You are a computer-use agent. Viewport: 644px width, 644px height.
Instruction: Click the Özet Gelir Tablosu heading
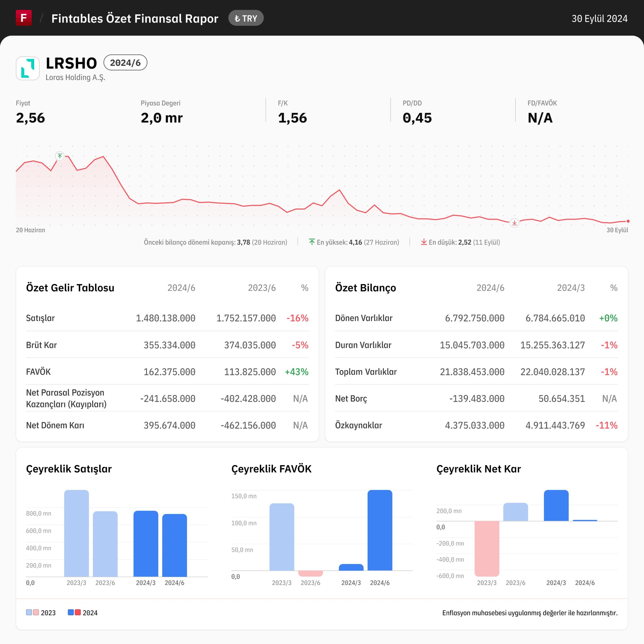pyautogui.click(x=70, y=288)
